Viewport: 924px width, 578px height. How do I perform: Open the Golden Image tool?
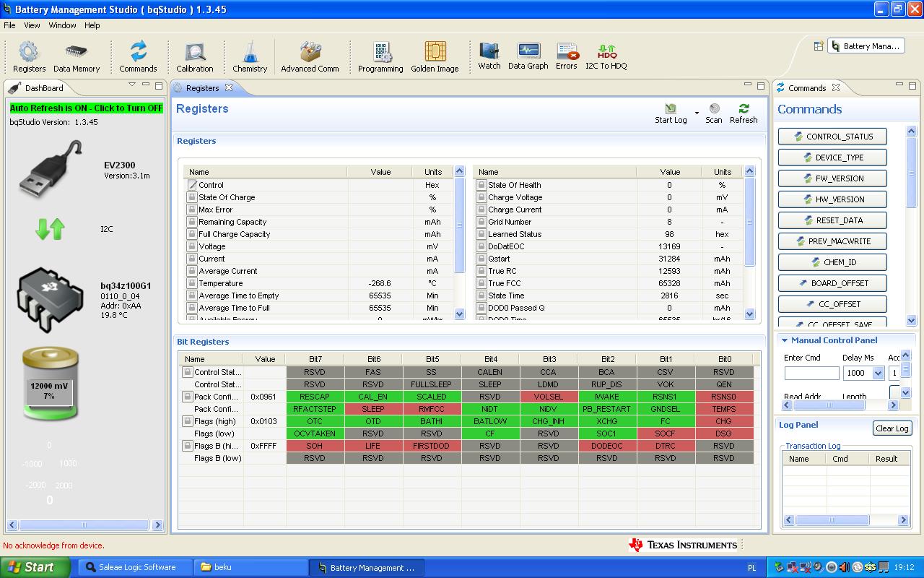[x=435, y=57]
